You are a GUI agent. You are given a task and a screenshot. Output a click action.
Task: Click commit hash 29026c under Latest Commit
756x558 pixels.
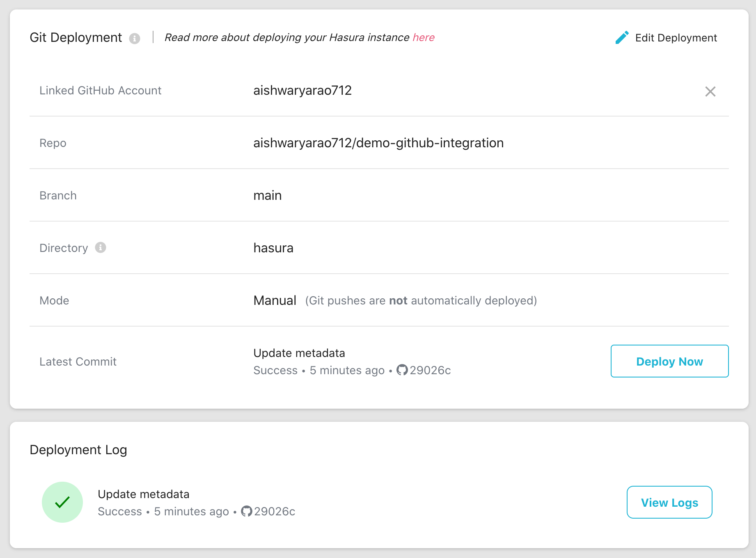click(430, 370)
